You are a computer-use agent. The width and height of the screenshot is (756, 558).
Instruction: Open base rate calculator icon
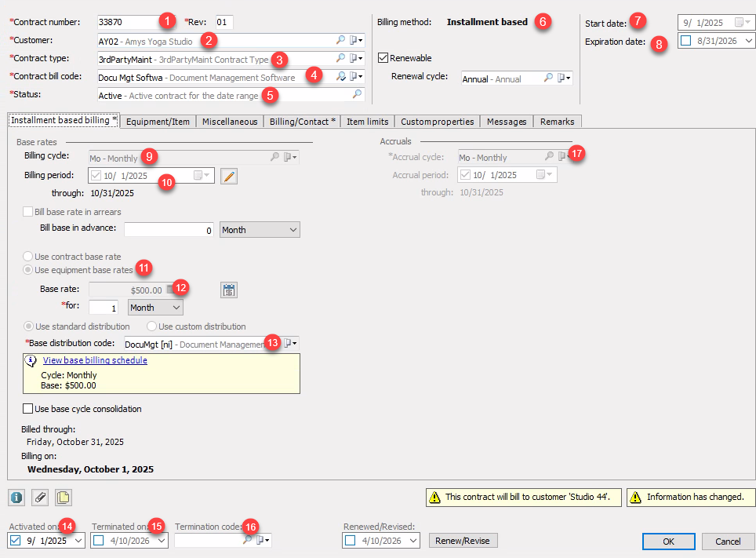point(229,290)
